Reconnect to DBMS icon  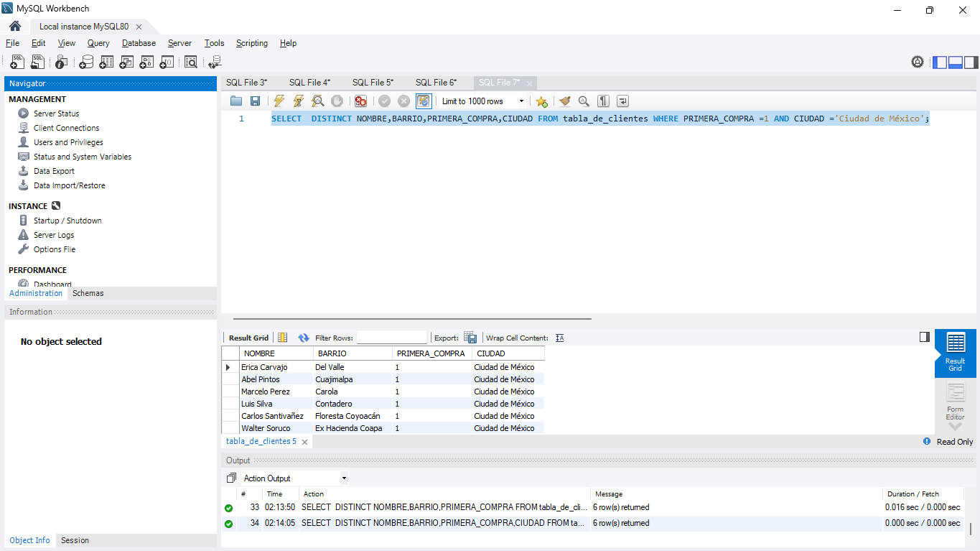tap(215, 62)
